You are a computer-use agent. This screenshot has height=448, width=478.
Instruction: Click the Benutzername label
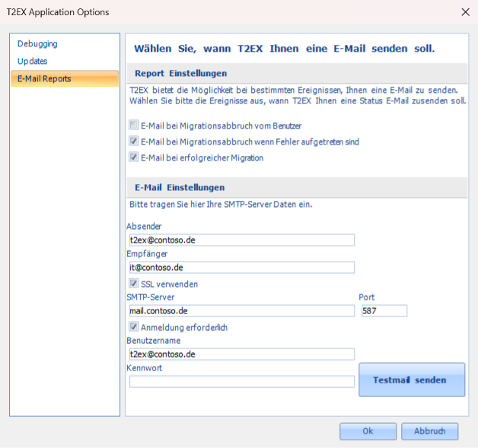pyautogui.click(x=153, y=341)
